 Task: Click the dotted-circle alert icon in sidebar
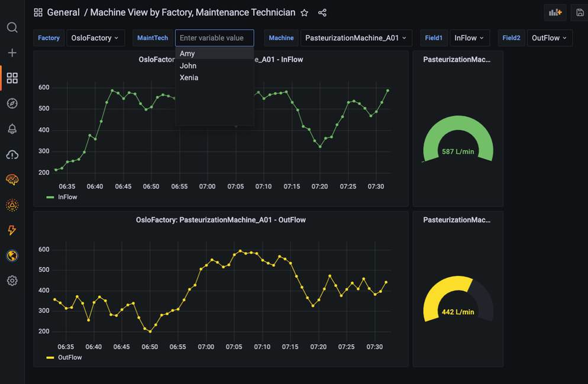(12, 205)
